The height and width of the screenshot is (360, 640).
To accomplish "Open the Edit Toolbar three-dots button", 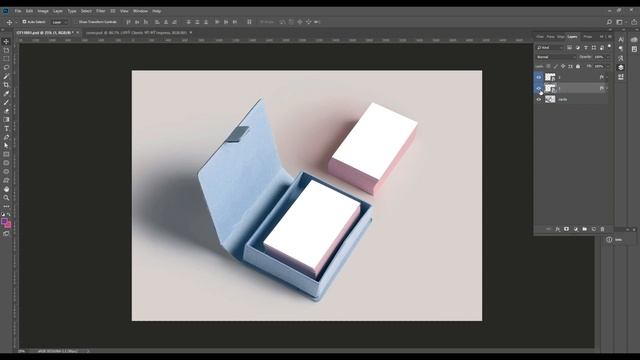I will coord(6,207).
